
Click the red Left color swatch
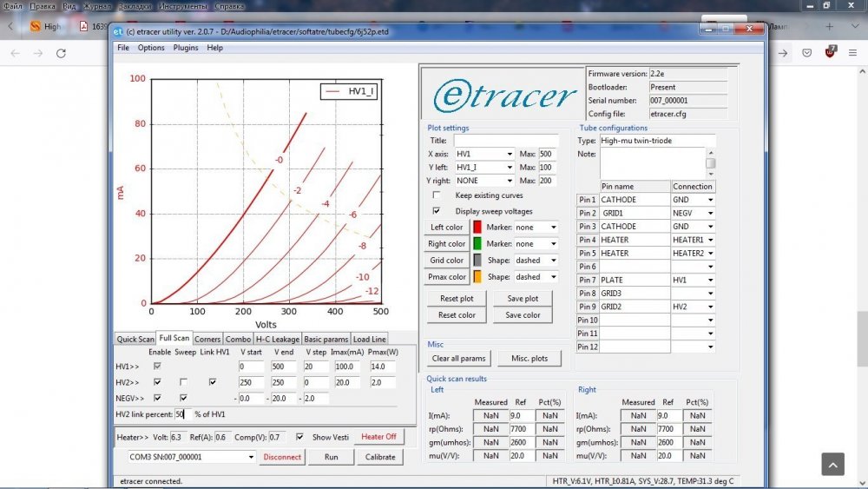click(477, 228)
